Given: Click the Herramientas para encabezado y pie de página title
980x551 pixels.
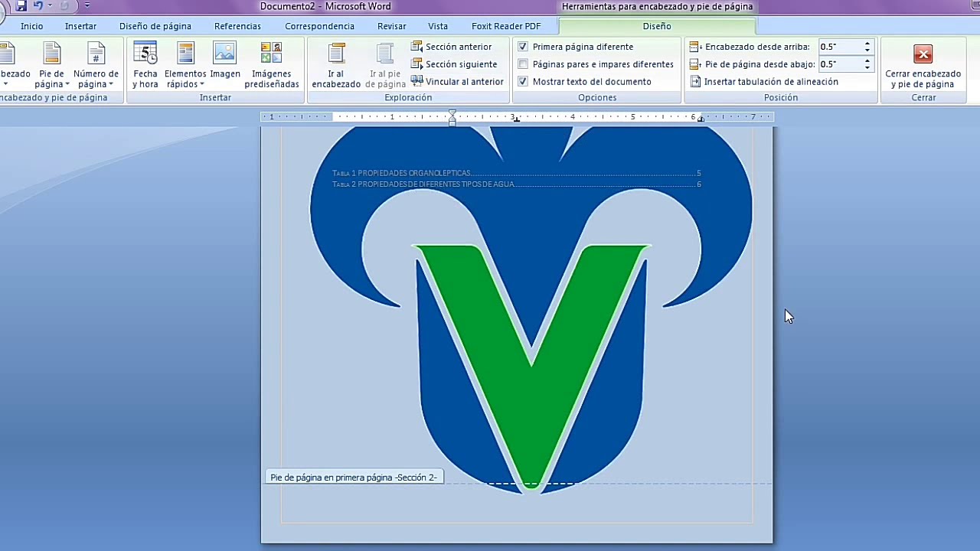Looking at the screenshot, I should click(x=657, y=6).
